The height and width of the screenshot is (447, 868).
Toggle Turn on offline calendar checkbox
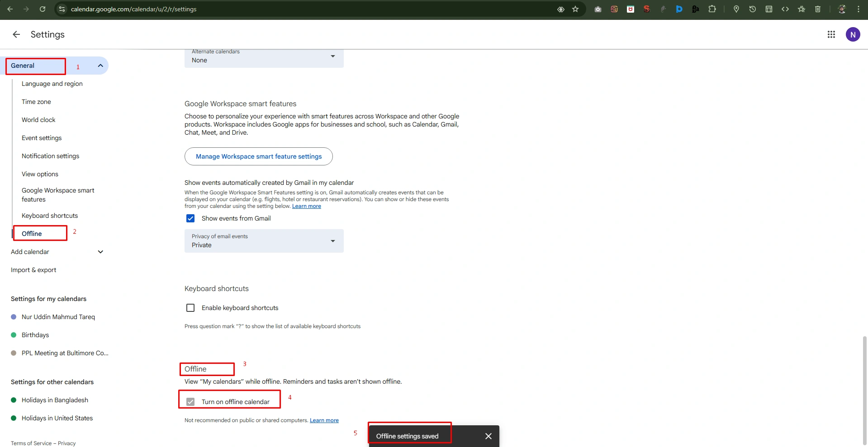pyautogui.click(x=190, y=402)
